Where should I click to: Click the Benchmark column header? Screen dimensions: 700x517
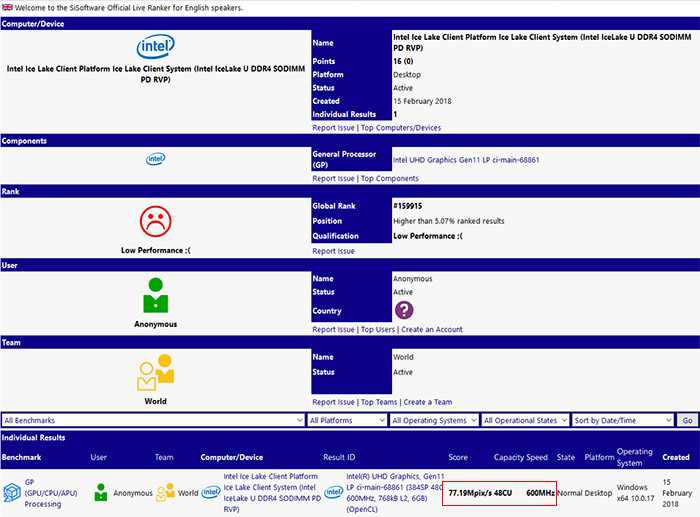point(21,457)
